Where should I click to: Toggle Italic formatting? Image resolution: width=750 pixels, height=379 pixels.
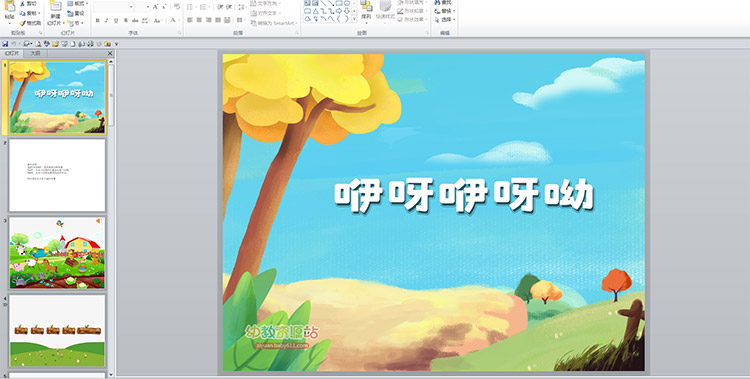coord(107,21)
